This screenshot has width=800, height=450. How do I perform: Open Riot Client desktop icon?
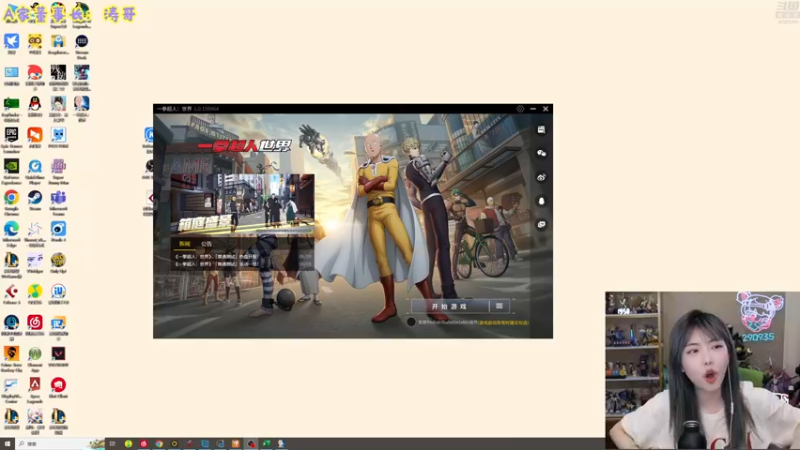[x=58, y=388]
